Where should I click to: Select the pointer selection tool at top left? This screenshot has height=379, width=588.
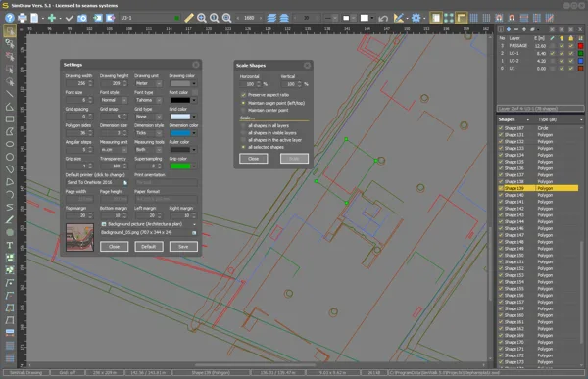coord(10,31)
